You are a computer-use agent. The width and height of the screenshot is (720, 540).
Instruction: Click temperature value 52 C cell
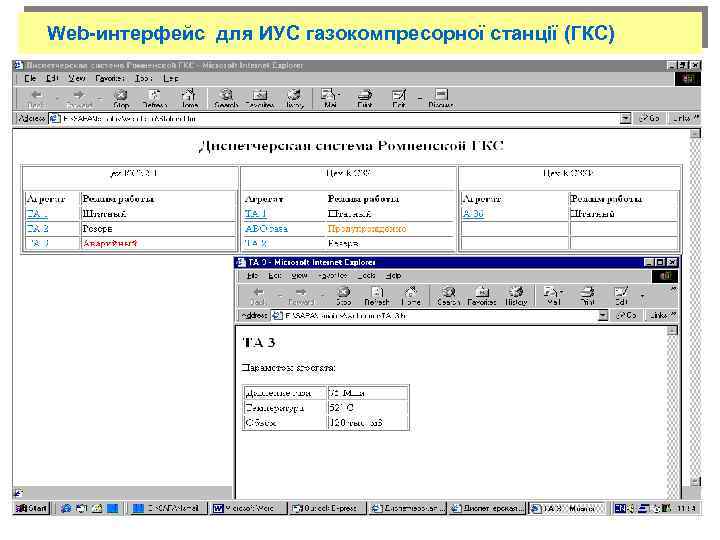pos(367,408)
